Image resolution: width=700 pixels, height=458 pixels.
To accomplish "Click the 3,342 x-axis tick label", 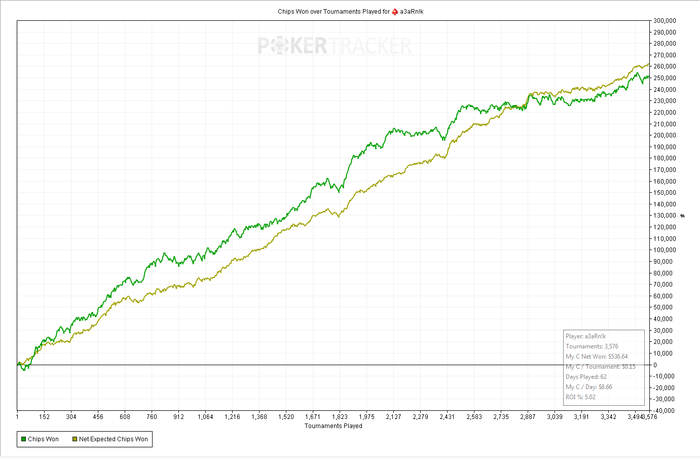I will (608, 417).
